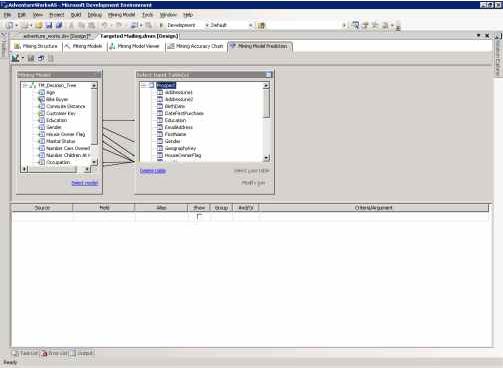Click the Save All toolbar icon

pos(59,25)
